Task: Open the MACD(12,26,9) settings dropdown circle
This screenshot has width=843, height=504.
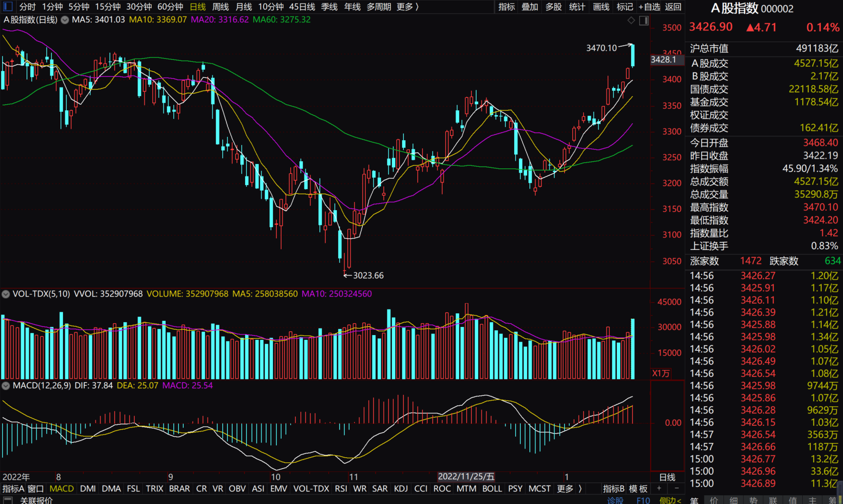Action: point(6,386)
